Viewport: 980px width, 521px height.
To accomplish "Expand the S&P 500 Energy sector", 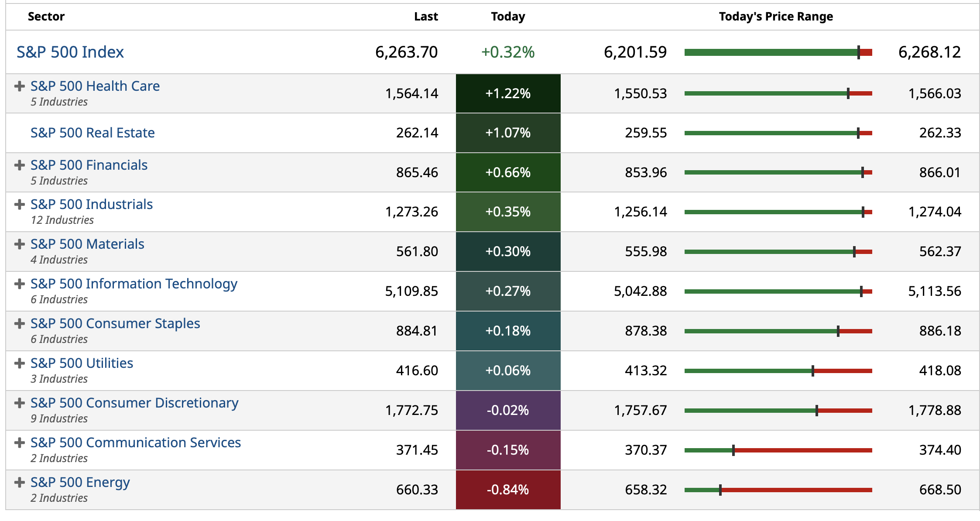I will (19, 482).
